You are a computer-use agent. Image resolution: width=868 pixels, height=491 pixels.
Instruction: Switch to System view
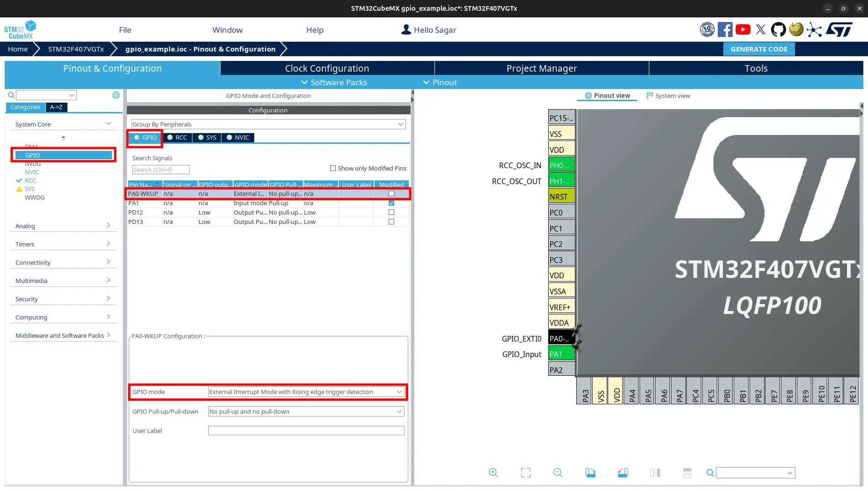click(668, 96)
